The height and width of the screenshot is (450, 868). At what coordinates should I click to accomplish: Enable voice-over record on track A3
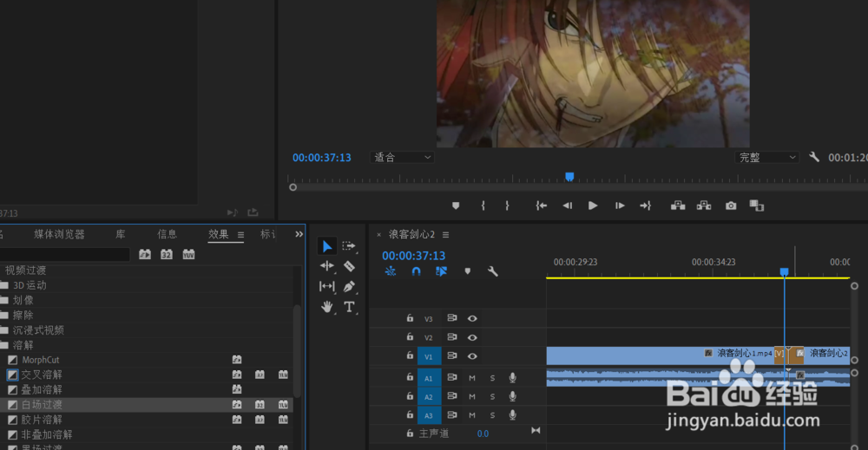pyautogui.click(x=513, y=415)
